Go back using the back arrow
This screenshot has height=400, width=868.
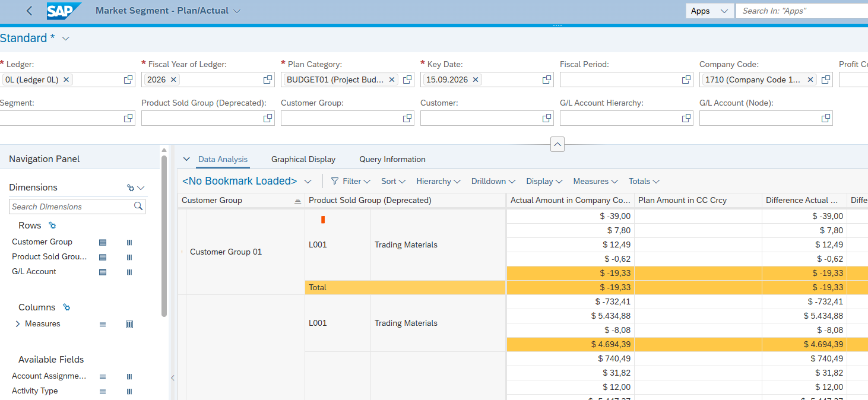coord(30,11)
